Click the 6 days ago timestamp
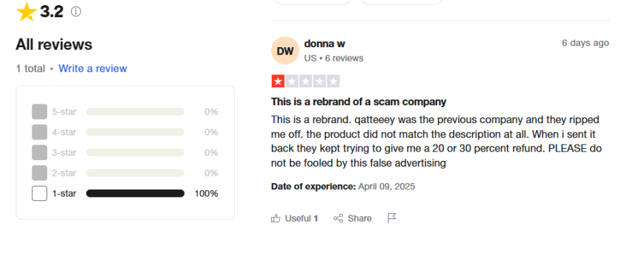Image resolution: width=644 pixels, height=261 pixels. 585,43
